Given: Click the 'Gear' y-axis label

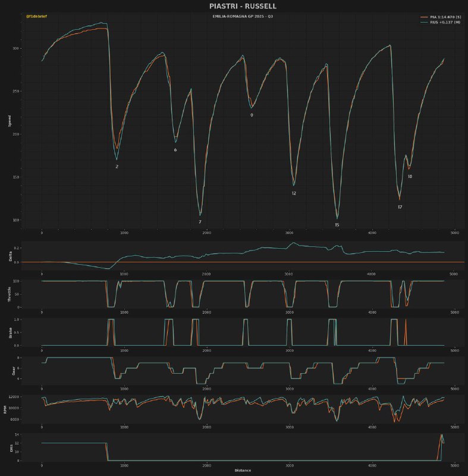Looking at the screenshot, I should (13, 371).
